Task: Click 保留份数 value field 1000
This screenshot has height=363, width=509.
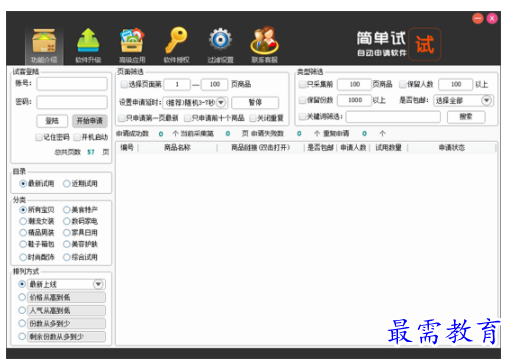Action: [354, 100]
